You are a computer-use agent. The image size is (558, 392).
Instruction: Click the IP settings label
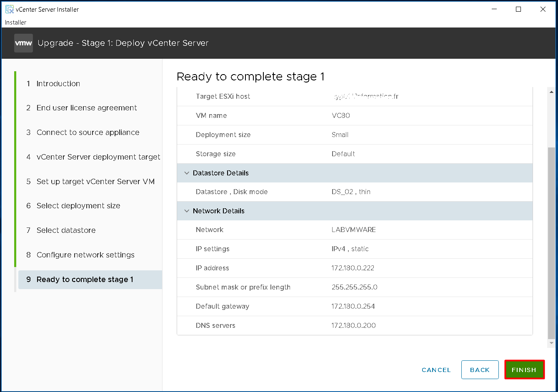pos(213,249)
